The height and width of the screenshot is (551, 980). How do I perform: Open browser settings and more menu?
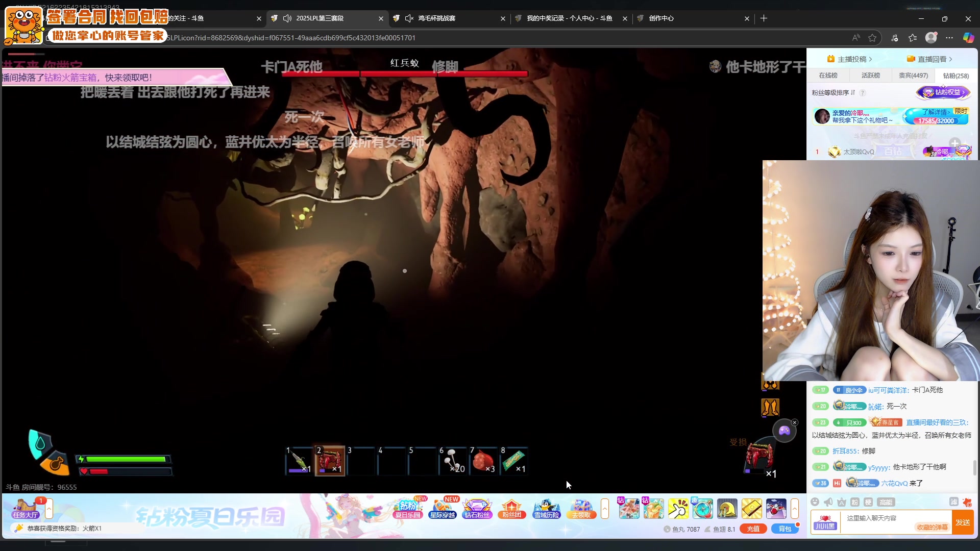pyautogui.click(x=949, y=38)
